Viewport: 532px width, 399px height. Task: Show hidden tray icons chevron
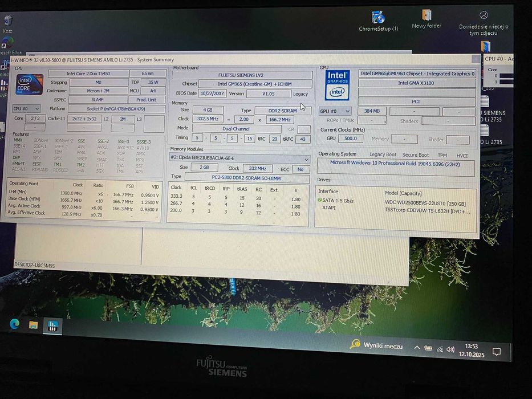pos(417,348)
